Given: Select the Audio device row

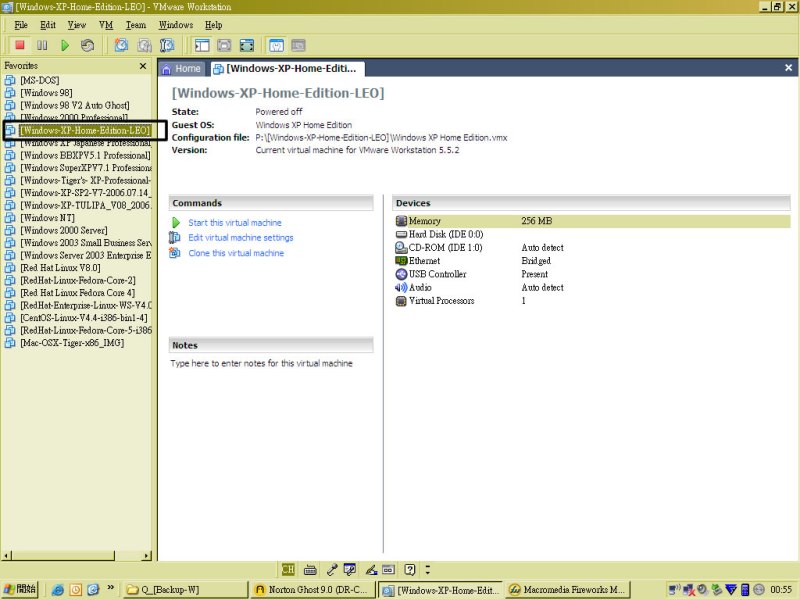Looking at the screenshot, I should pos(592,287).
